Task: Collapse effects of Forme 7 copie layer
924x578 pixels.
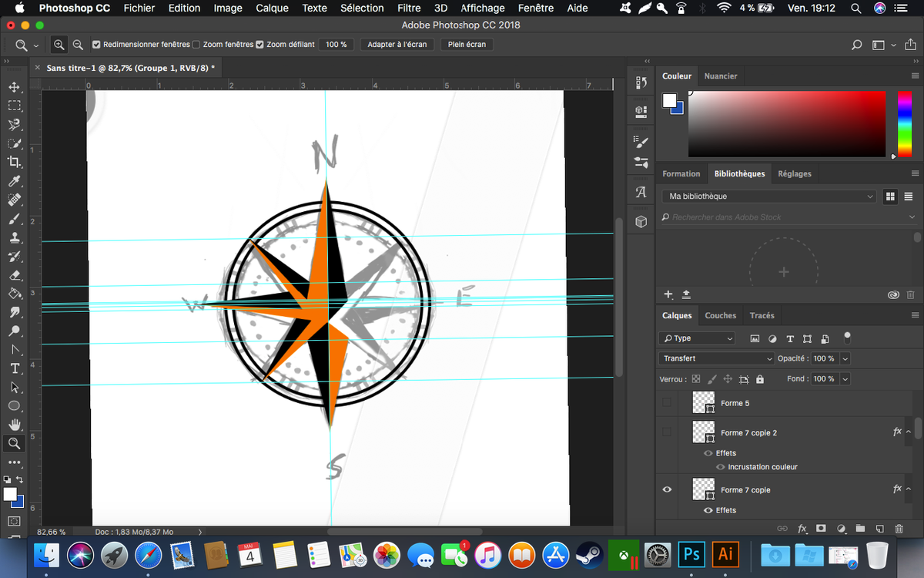Action: 909,489
